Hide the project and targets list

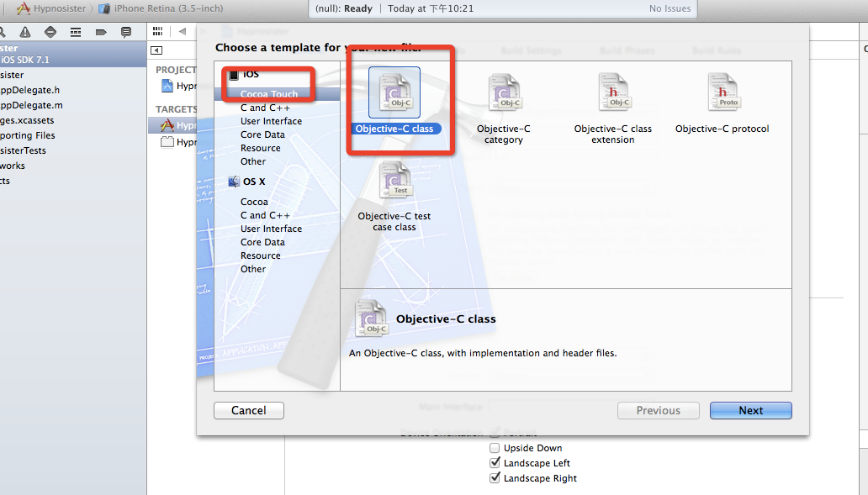click(x=156, y=50)
